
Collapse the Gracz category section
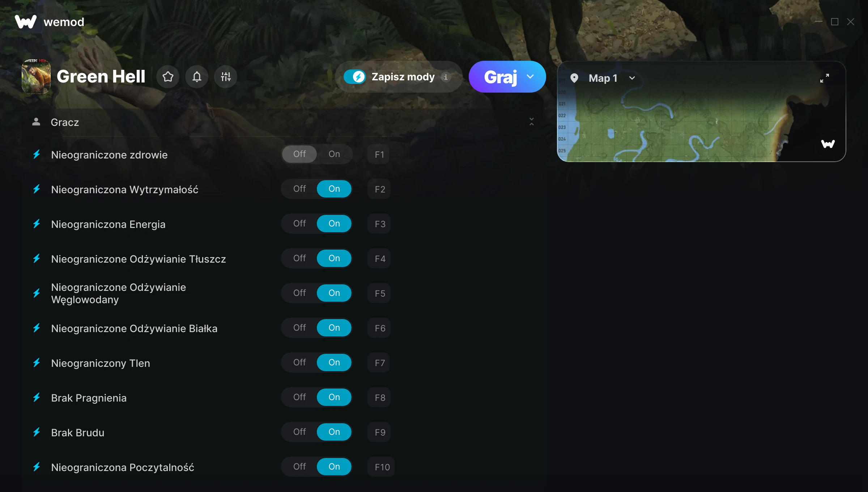point(532,122)
